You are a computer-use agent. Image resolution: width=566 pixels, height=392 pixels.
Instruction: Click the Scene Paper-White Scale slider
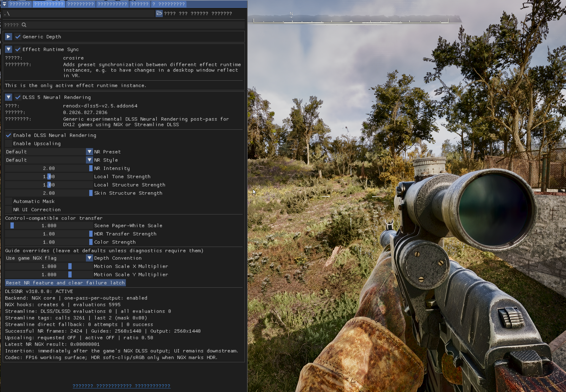coord(49,225)
